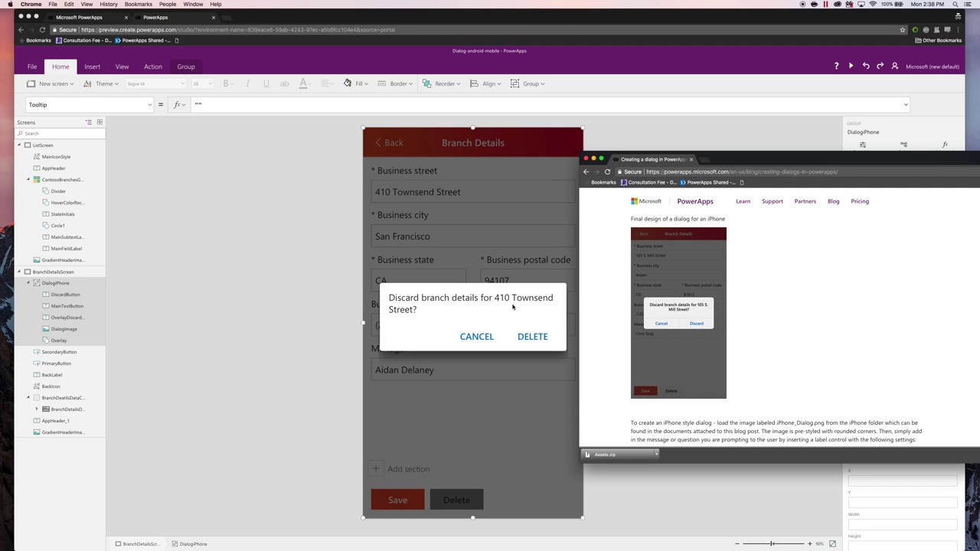Open the PowerApps help question-mark icon
Viewport: 980px width, 551px height.
(x=836, y=67)
